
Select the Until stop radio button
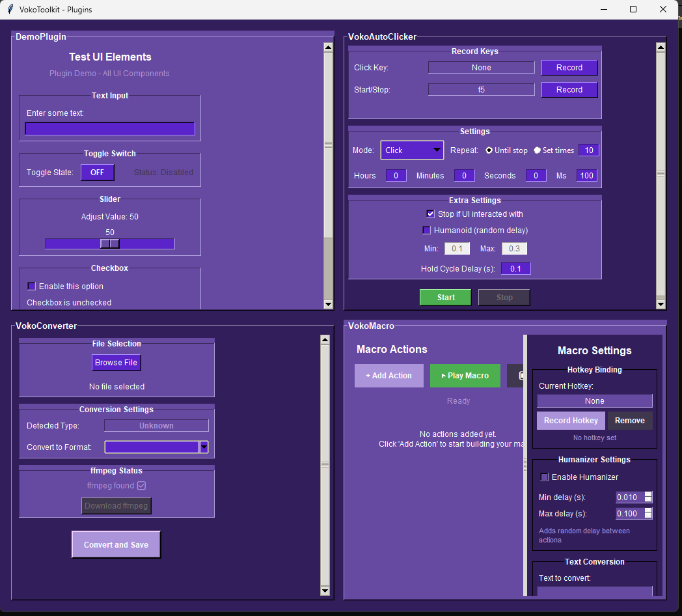[x=489, y=150]
